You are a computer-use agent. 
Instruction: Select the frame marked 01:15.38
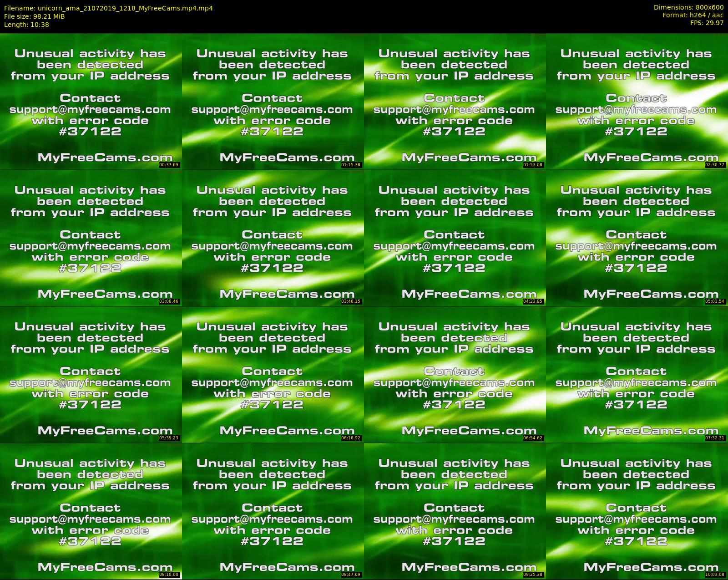[x=273, y=102]
